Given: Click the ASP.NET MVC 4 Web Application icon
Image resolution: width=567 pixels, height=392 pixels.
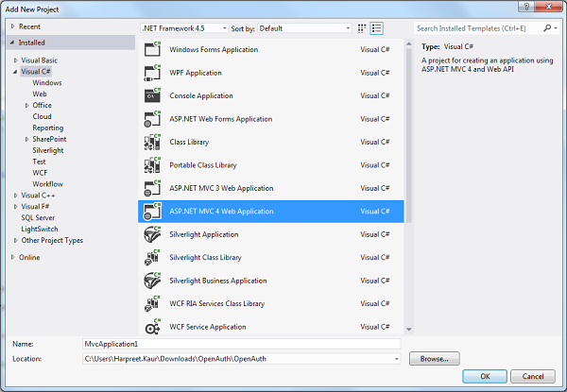Looking at the screenshot, I should pyautogui.click(x=152, y=212).
